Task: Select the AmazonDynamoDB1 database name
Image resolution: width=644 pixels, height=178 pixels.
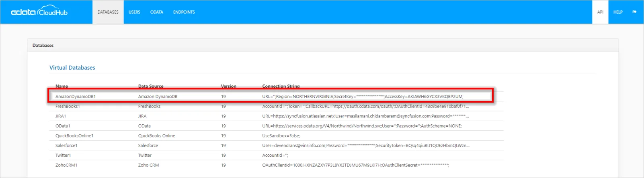Action: coord(76,97)
